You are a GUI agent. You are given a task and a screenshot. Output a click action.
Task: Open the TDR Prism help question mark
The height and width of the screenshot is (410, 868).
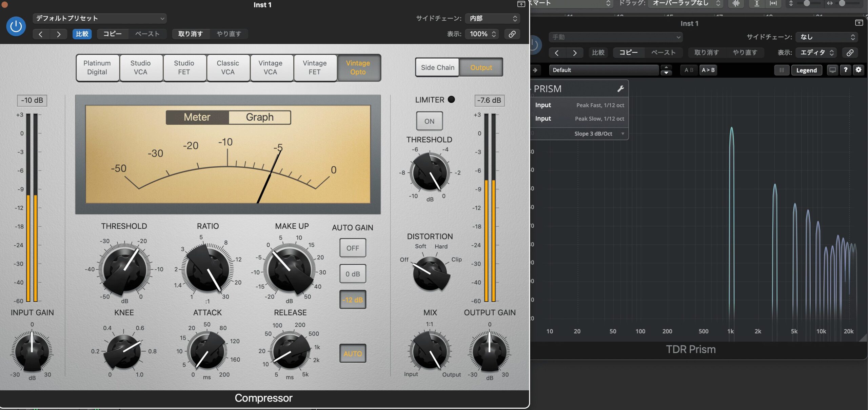pos(846,70)
